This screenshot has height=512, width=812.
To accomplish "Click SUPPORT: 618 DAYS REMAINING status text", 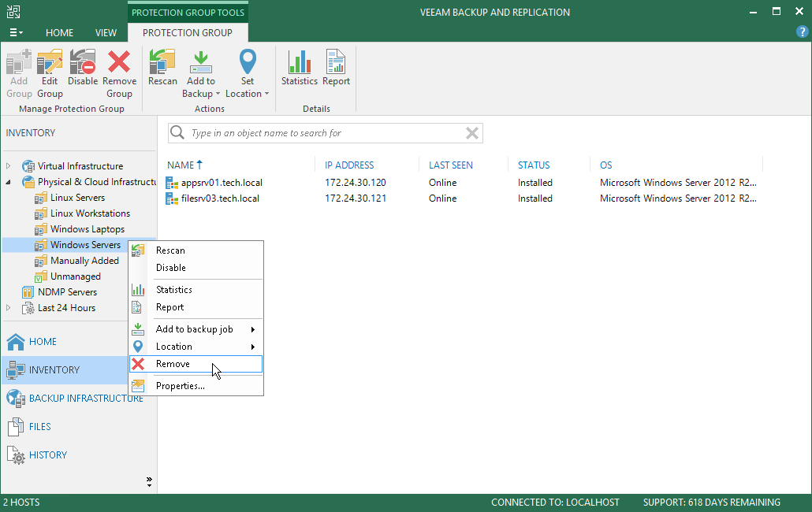I will pyautogui.click(x=712, y=503).
